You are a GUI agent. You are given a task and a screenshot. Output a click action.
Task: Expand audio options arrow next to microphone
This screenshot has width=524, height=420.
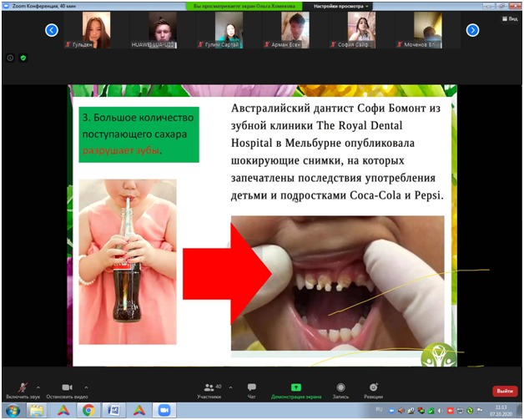[x=38, y=387]
